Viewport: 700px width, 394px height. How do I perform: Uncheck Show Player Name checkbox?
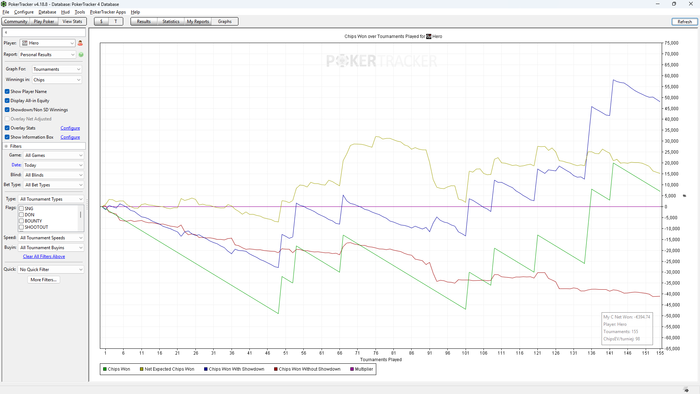[7, 91]
